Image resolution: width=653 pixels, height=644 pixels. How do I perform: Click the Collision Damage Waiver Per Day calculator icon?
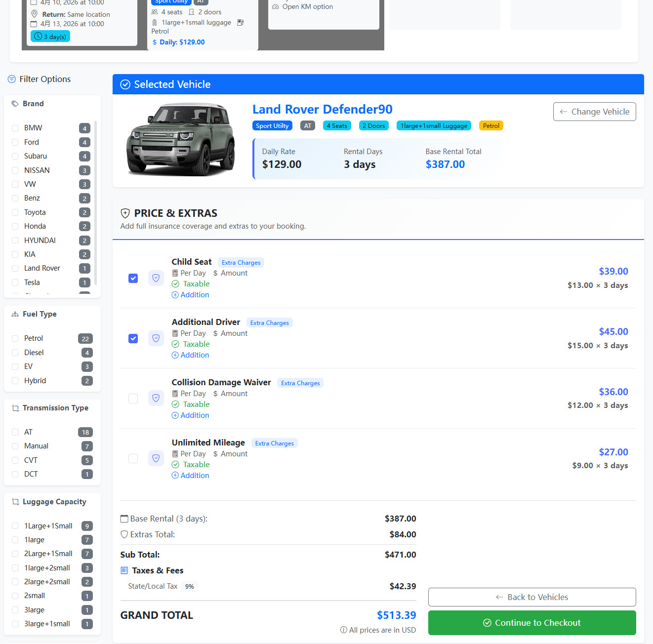[x=175, y=394]
